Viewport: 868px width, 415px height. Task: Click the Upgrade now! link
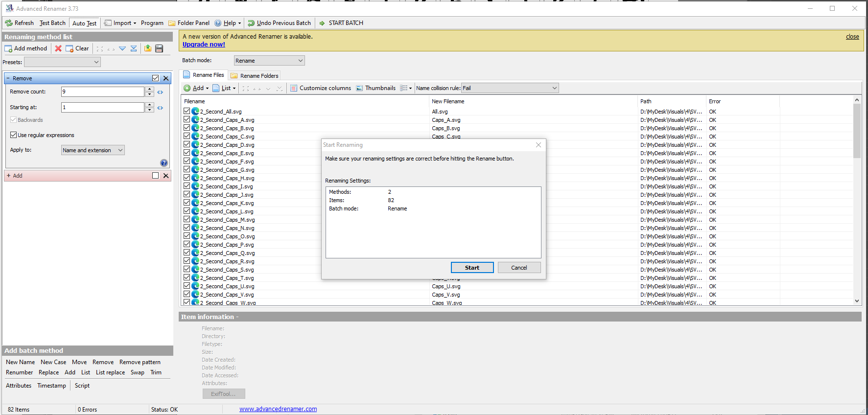click(204, 45)
